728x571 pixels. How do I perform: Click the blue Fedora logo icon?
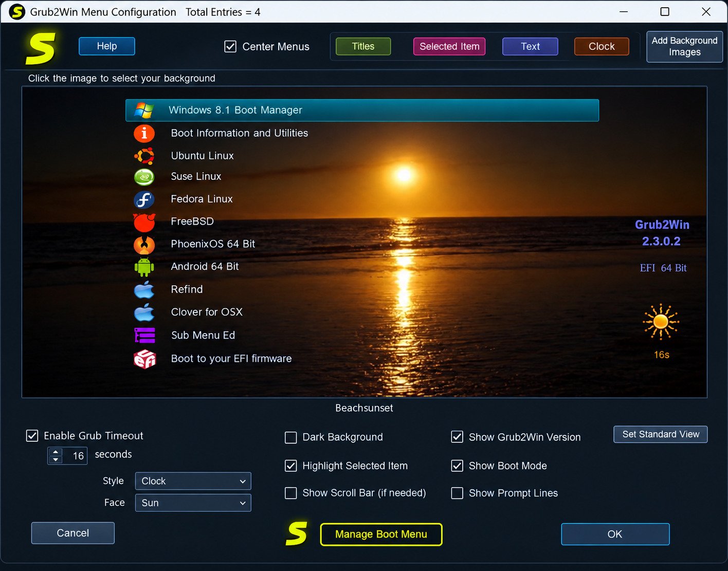pos(144,199)
